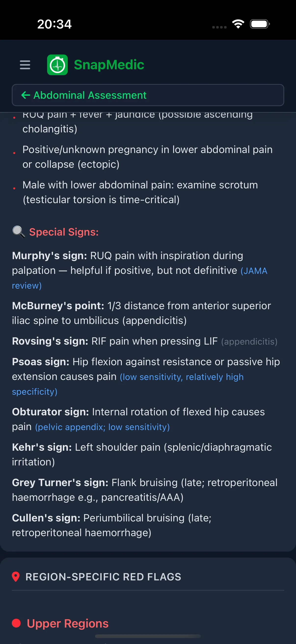Tap the back arrow in Abdominal Assessment bar
Viewport: 296px width, 644px height.
tap(26, 95)
